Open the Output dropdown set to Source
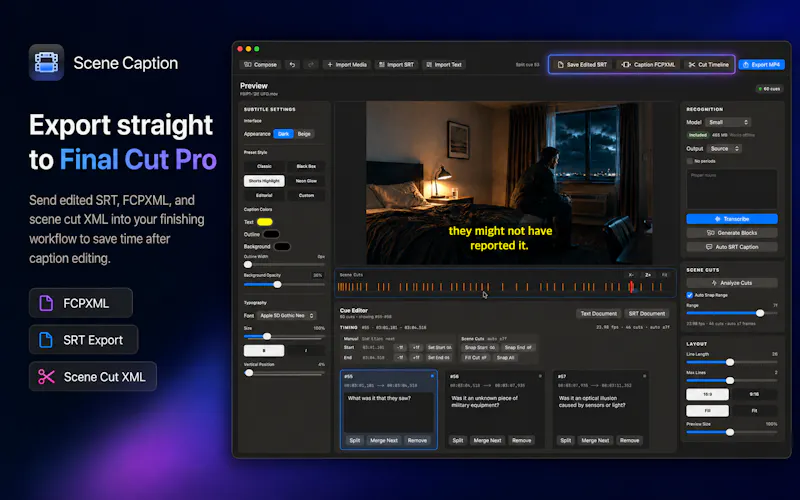This screenshot has width=800, height=500. (x=724, y=148)
